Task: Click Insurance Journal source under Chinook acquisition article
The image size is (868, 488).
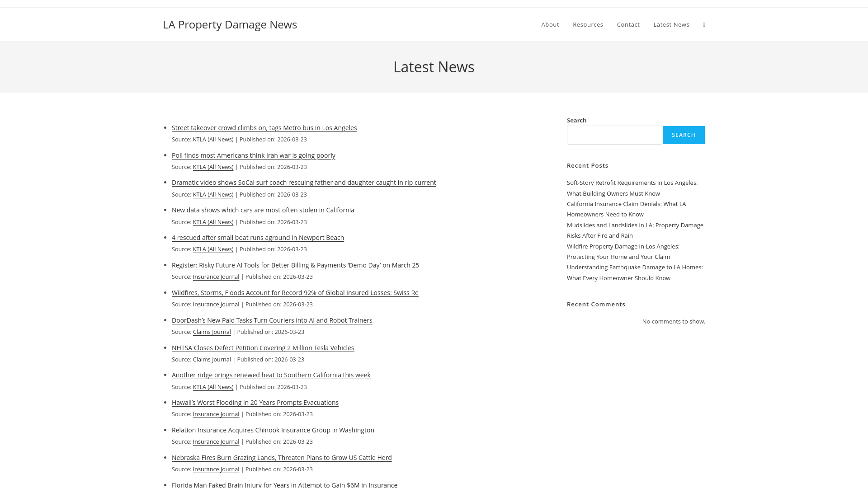Action: (x=216, y=442)
